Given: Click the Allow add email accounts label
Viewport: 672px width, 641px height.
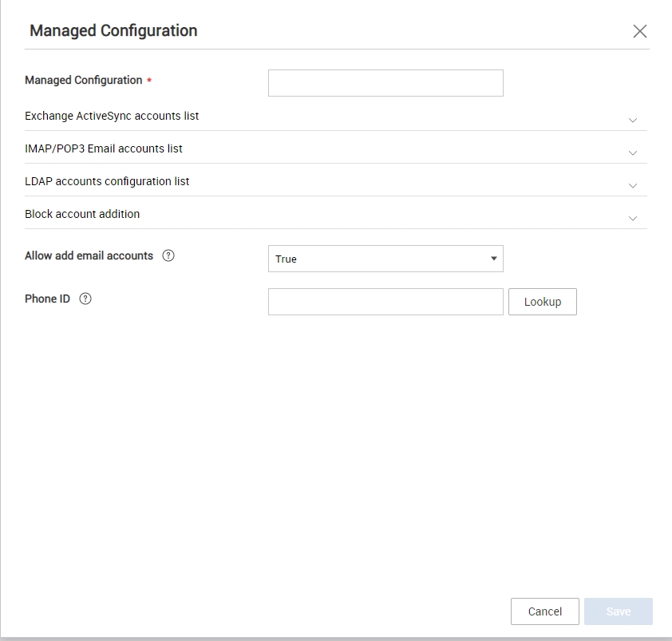Looking at the screenshot, I should [x=89, y=255].
